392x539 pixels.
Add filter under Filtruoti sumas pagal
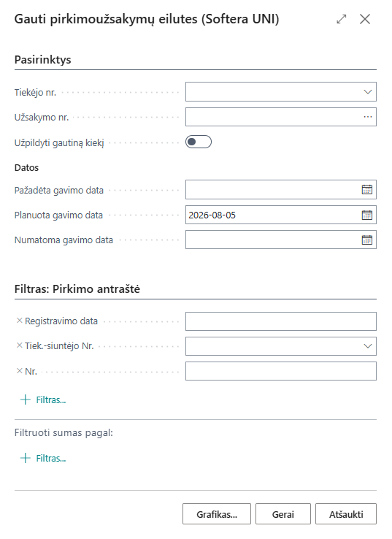(43, 458)
